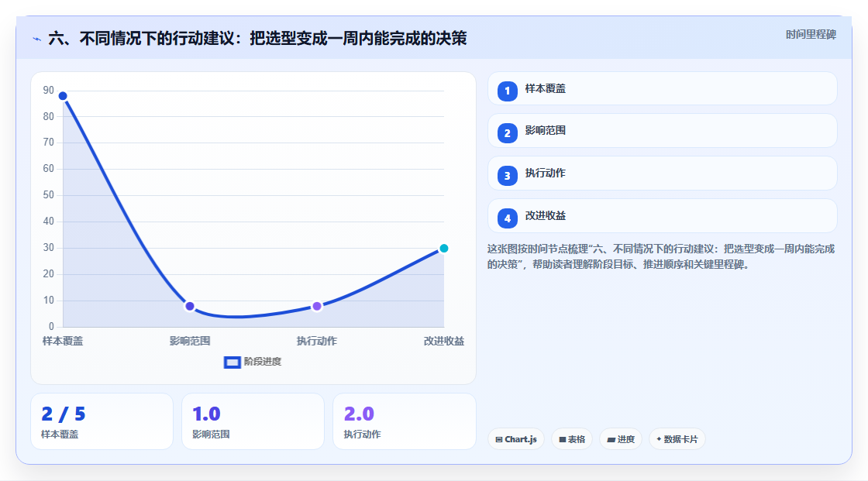
Task: Click the section title 六、不同情况下的行动建议
Action: pos(257,38)
